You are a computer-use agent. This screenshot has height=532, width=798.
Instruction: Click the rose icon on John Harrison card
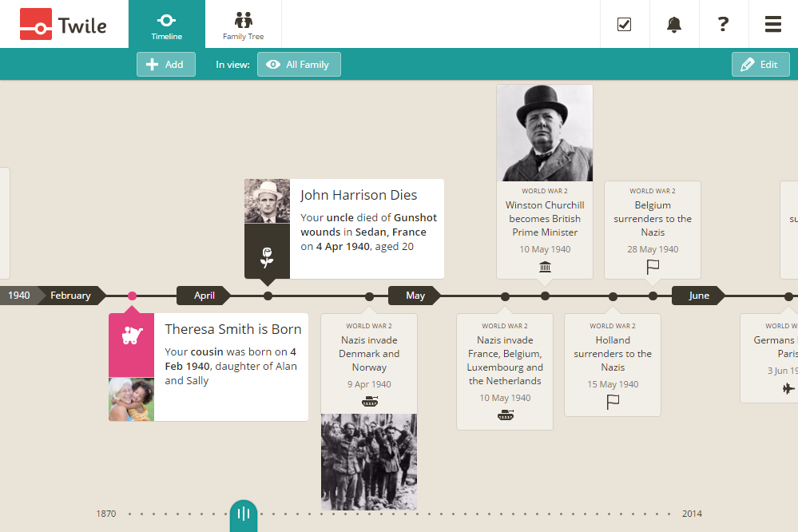point(267,257)
